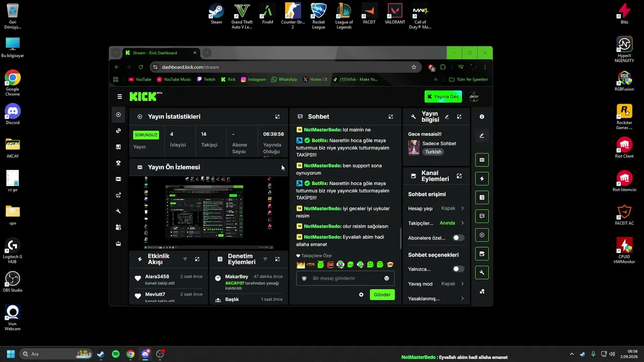Click the taskbar Ara search box
Screen dimensions: 644x362
(x=56, y=354)
